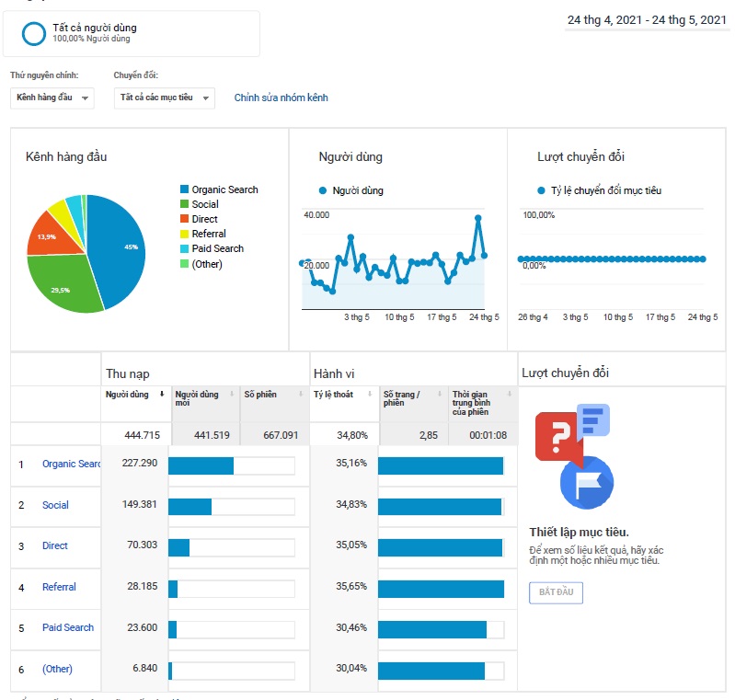Sort by the Người dùng mới column arrow

[x=232, y=394]
